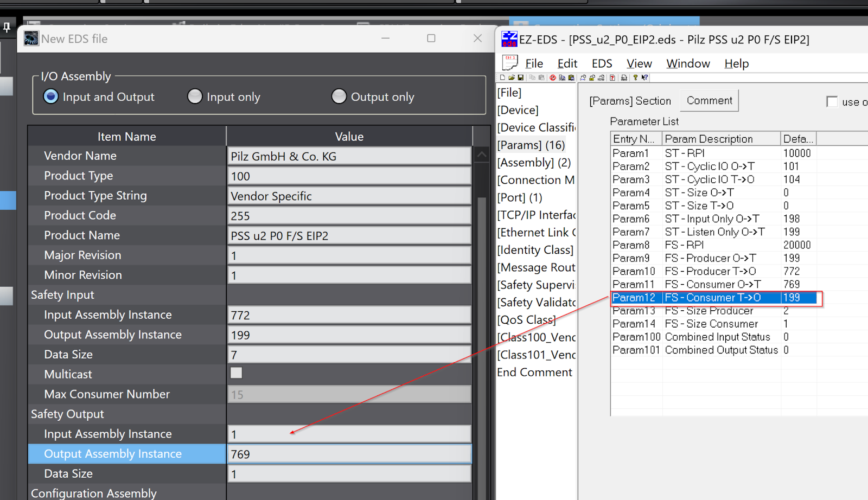Click the Product Name value field
The height and width of the screenshot is (500, 868).
(349, 236)
